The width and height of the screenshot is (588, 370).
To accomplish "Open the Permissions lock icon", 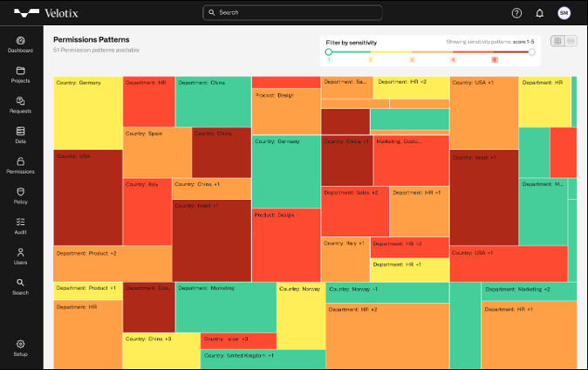I will (20, 161).
